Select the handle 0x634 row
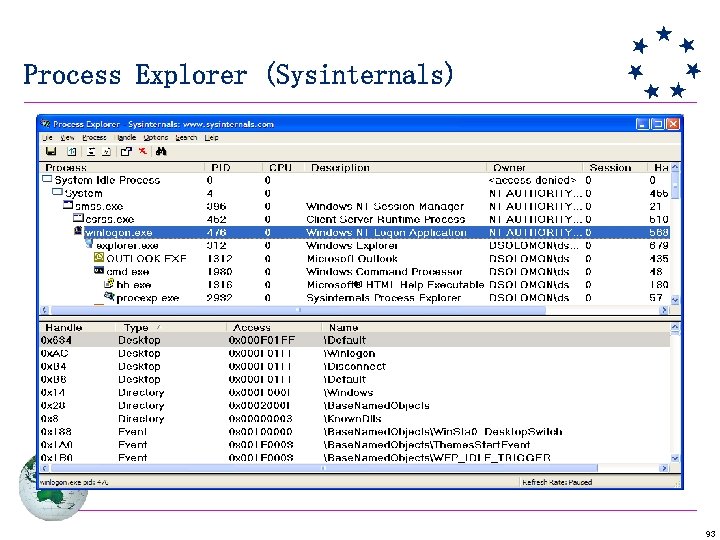Image resolution: width=720 pixels, height=540 pixels. tap(355, 340)
